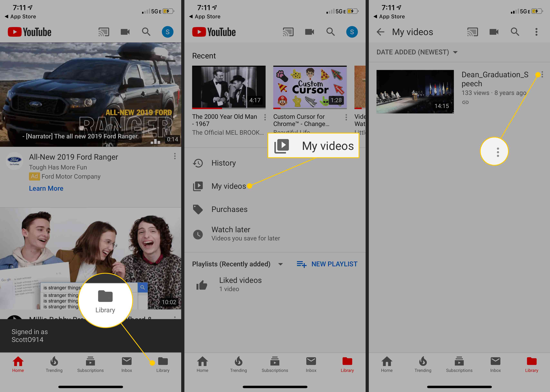Screen dimensions: 550x392
Task: Open options for Custom Cursor for Chrome video
Action: (346, 117)
